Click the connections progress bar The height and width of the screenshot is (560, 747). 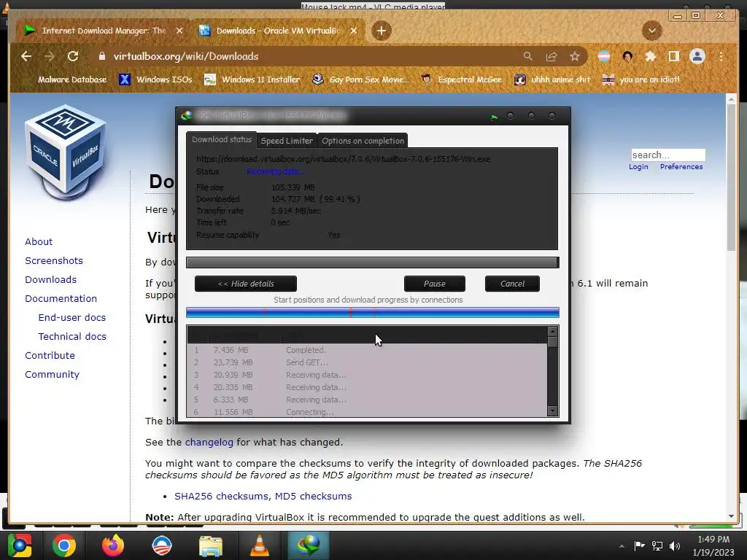coord(373,312)
